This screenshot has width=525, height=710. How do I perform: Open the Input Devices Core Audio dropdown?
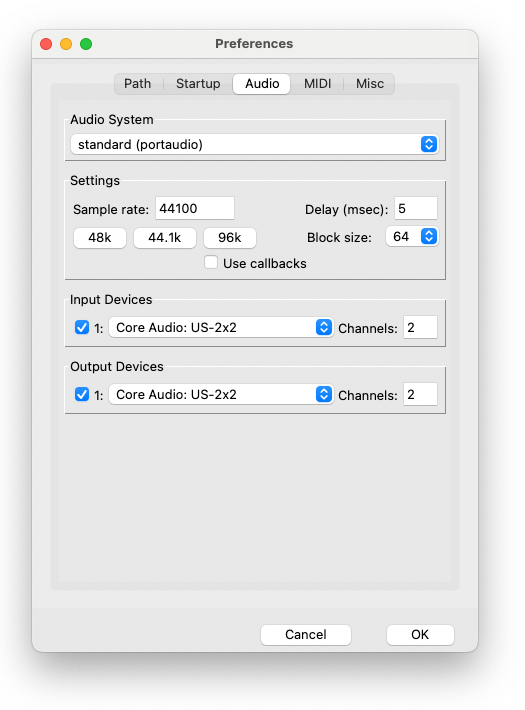point(221,327)
